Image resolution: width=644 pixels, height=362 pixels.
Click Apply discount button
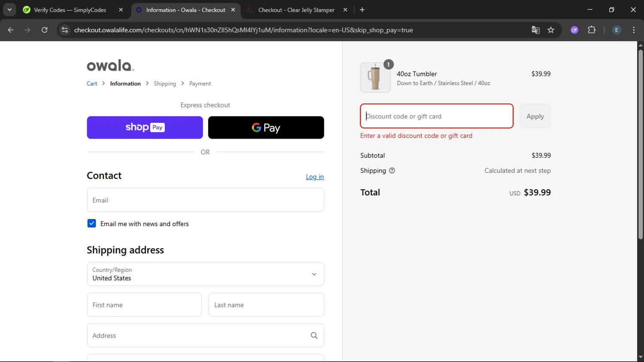pos(535,116)
